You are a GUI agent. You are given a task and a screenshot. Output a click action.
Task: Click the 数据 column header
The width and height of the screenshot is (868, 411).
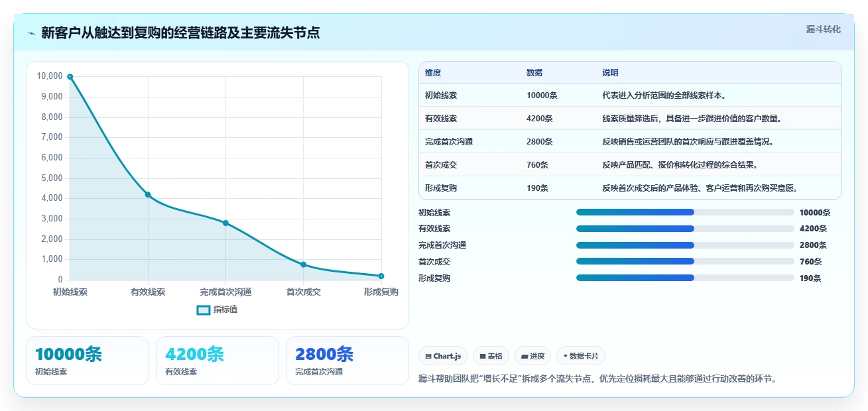(534, 73)
